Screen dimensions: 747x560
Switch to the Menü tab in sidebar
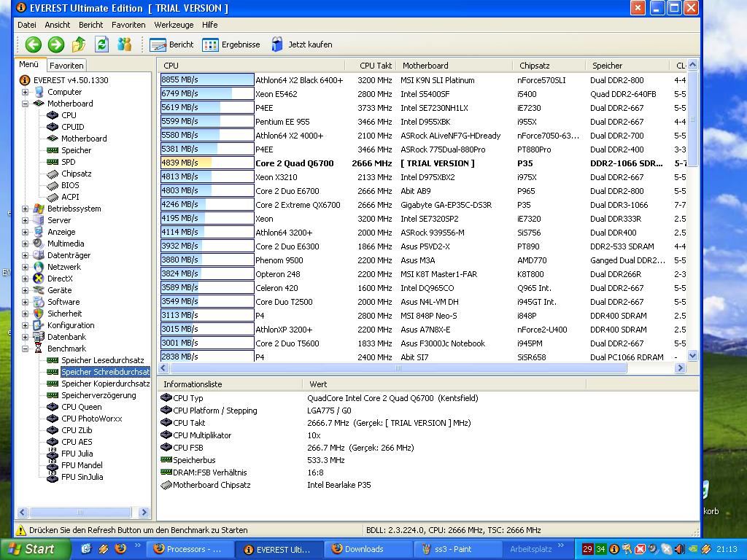click(29, 64)
